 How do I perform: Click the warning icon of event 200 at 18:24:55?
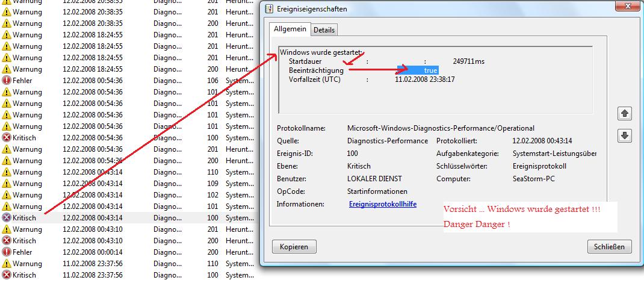(6, 69)
